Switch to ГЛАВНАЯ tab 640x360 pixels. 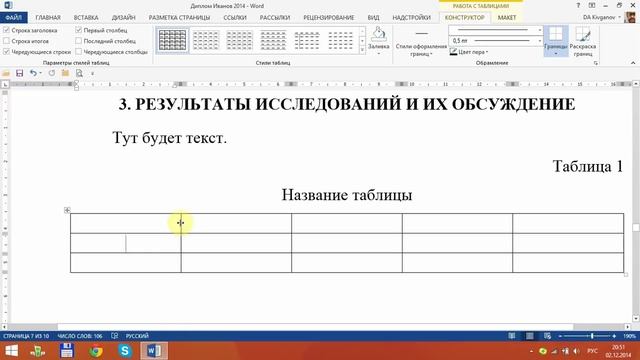tap(48, 18)
